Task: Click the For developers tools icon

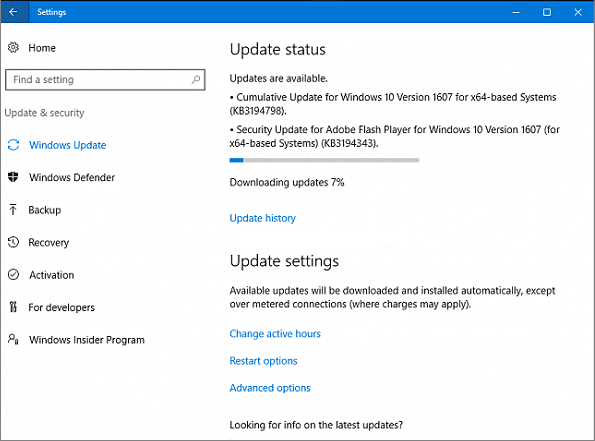Action: (13, 307)
